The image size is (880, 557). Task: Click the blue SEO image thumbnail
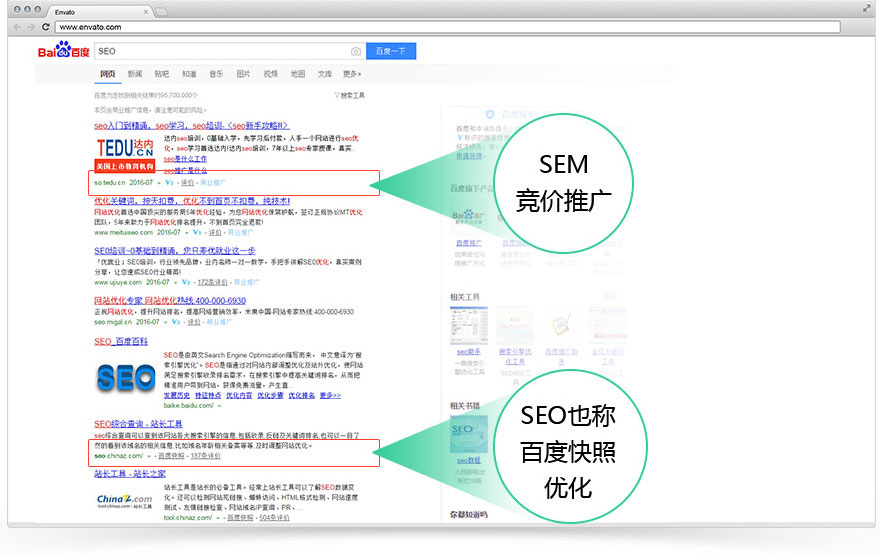tap(126, 378)
